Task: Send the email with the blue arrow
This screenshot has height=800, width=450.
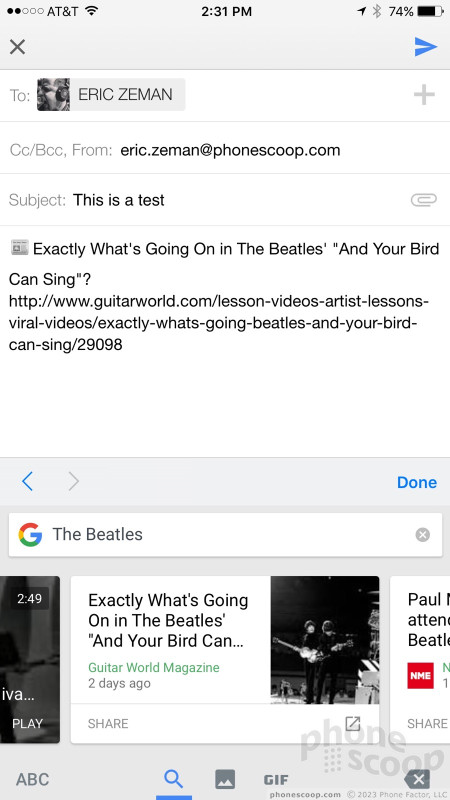Action: click(426, 47)
